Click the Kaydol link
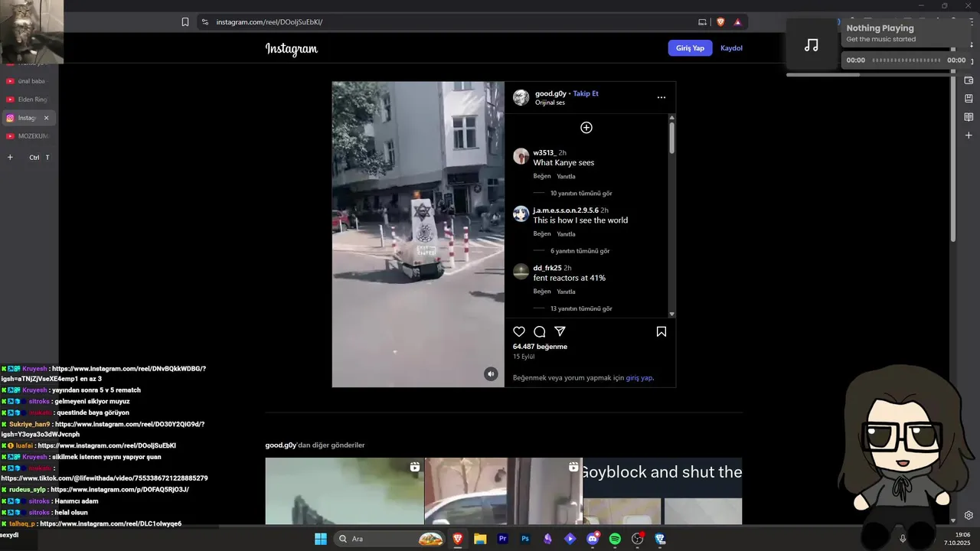The image size is (980, 551). tap(731, 48)
